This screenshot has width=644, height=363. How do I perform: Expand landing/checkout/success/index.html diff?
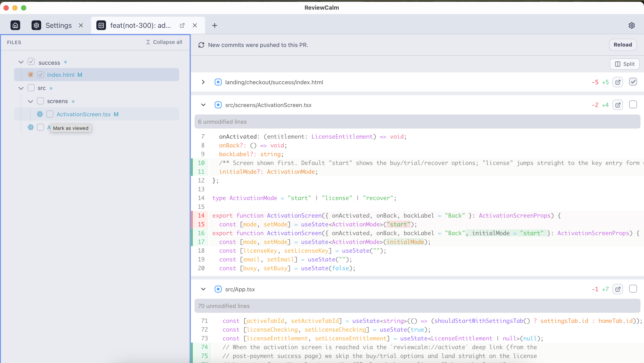tap(203, 82)
